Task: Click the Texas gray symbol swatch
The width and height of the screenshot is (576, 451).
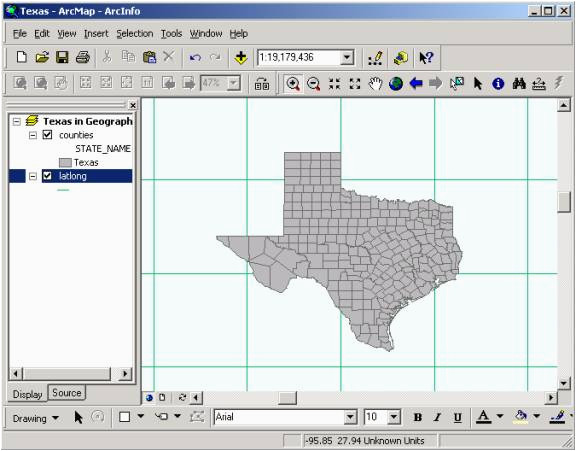Action: pos(65,162)
